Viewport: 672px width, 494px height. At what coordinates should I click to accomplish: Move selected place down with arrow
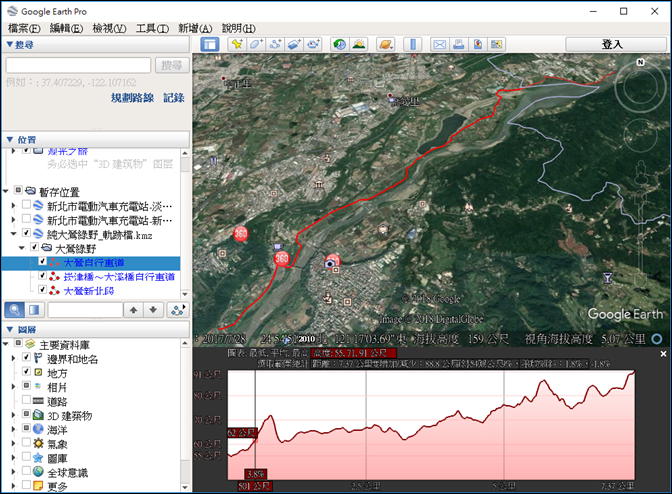(x=153, y=310)
